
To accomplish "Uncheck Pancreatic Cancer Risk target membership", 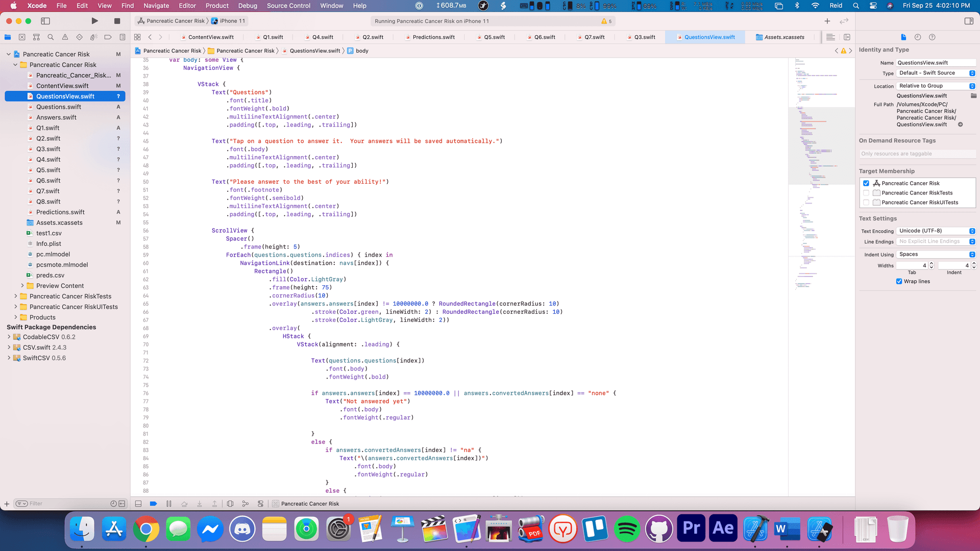I will (866, 183).
